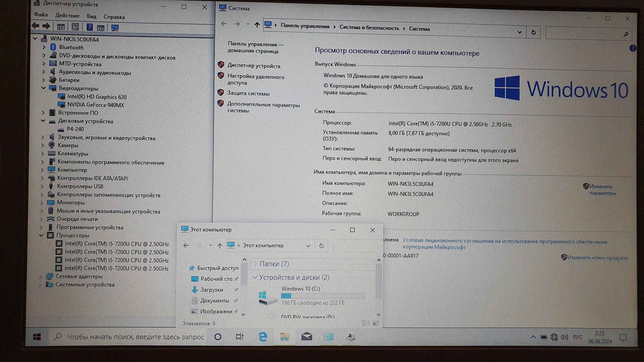Image resolution: width=644 pixels, height=362 pixels.
Task: Click the refresh button in System address bar
Action: click(534, 33)
